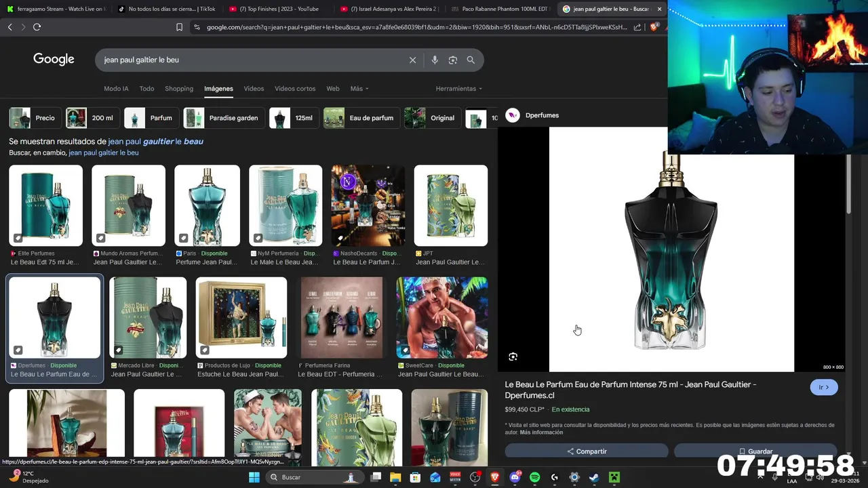This screenshot has width=868, height=488.
Task: Open SweetCare Jean Paul Gaultier thumbnail
Action: pos(442,317)
